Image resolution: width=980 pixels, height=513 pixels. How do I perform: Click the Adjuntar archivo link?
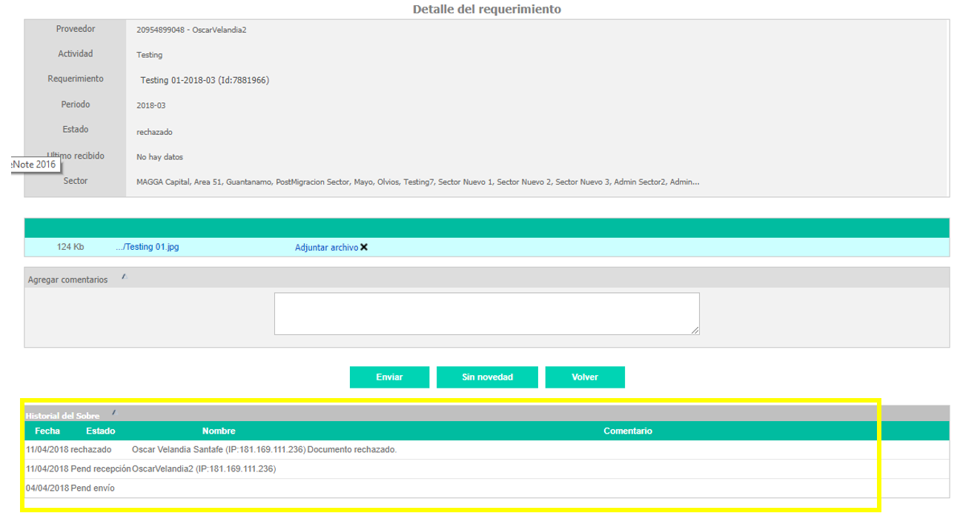point(326,248)
